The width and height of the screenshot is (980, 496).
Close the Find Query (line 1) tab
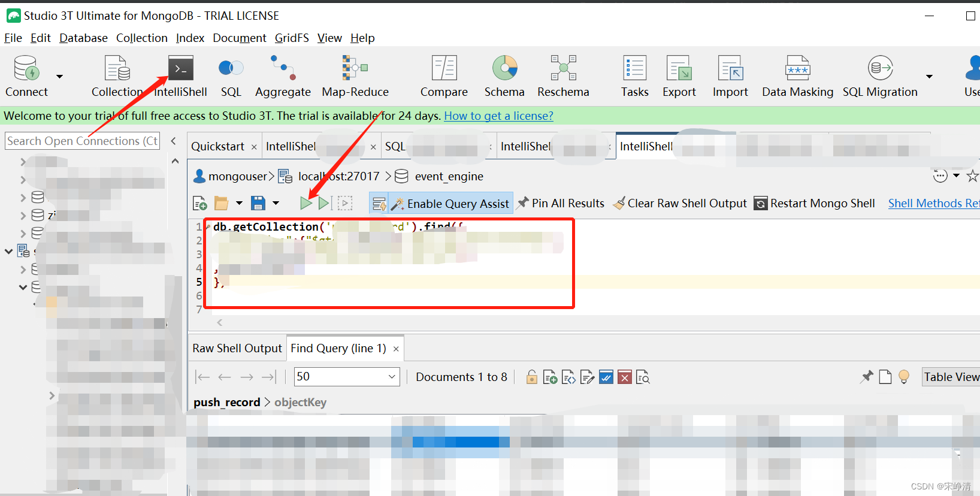(x=396, y=349)
